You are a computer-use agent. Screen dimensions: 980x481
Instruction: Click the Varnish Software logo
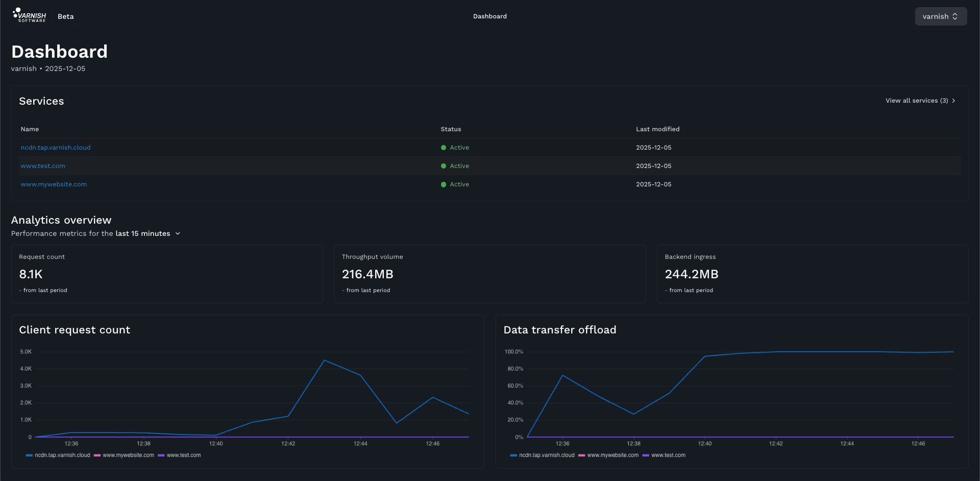(x=30, y=15)
